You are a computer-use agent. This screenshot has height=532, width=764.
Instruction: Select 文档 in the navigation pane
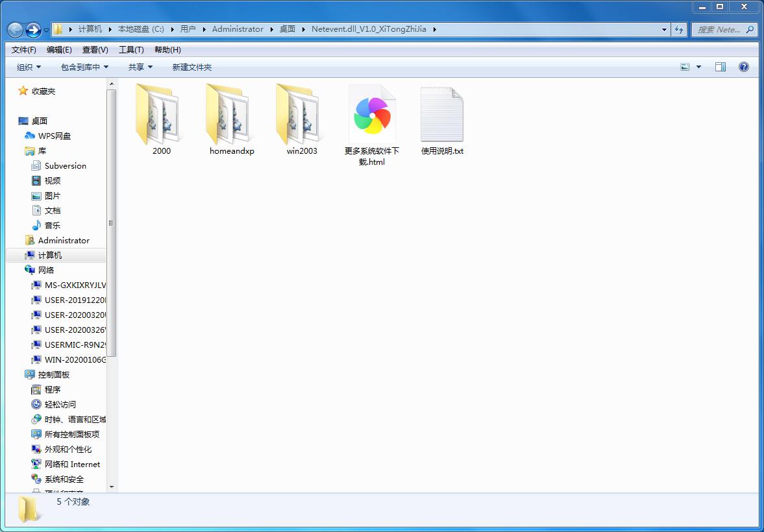pos(53,210)
